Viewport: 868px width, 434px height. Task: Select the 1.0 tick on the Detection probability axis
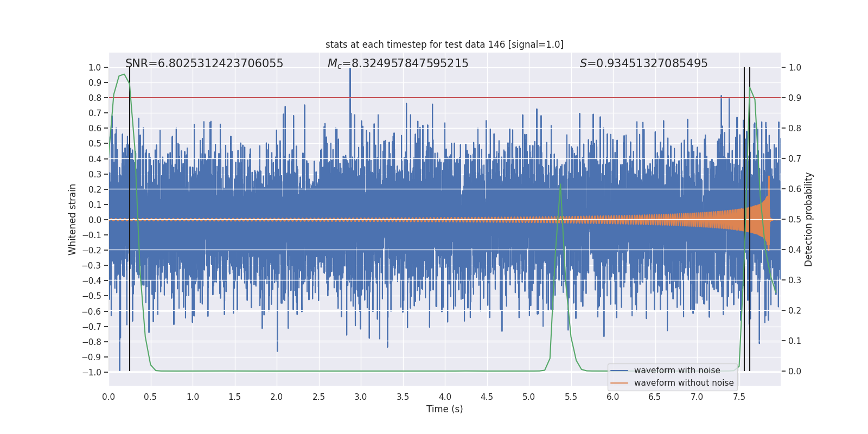[795, 68]
